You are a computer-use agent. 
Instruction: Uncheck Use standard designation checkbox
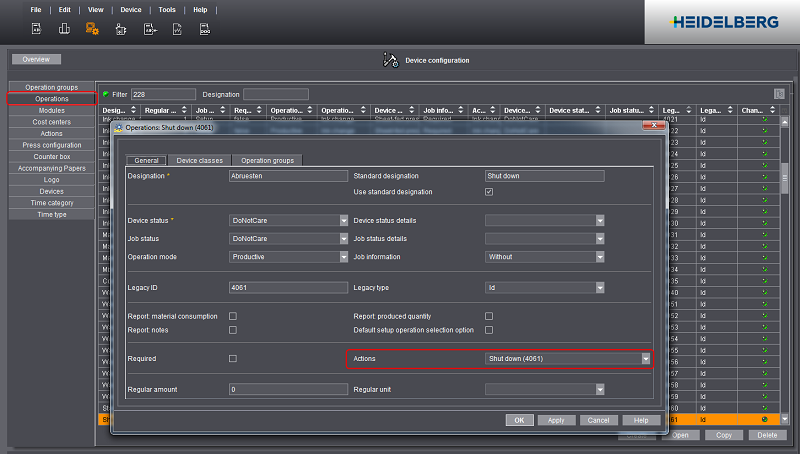point(489,192)
